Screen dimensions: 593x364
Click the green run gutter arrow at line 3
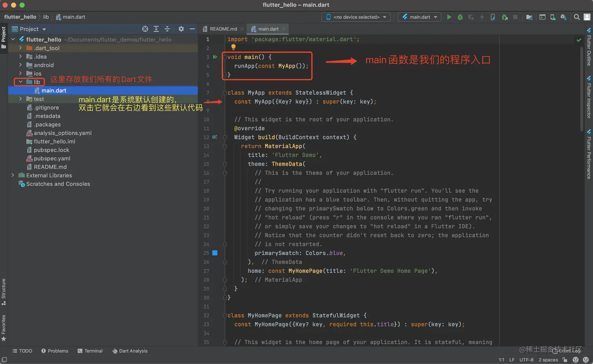click(215, 57)
